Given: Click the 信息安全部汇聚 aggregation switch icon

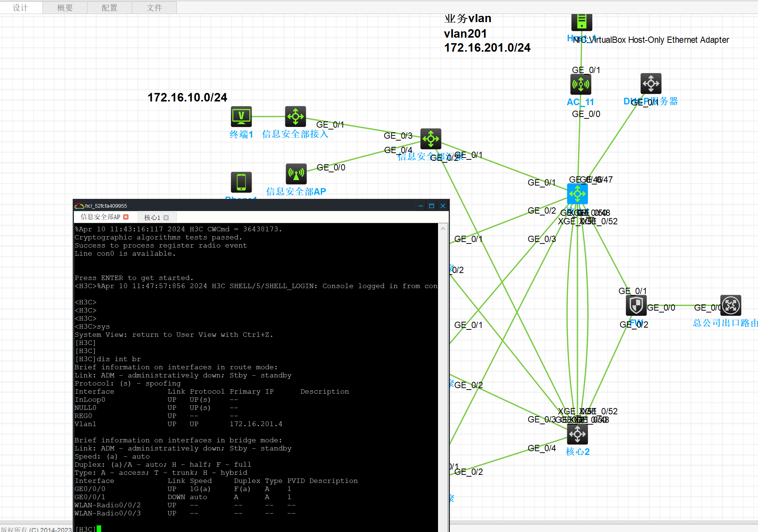Looking at the screenshot, I should pos(431,139).
